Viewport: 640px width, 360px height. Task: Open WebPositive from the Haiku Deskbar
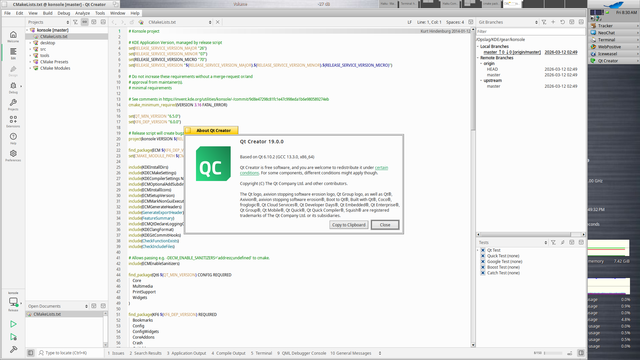[x=613, y=47]
